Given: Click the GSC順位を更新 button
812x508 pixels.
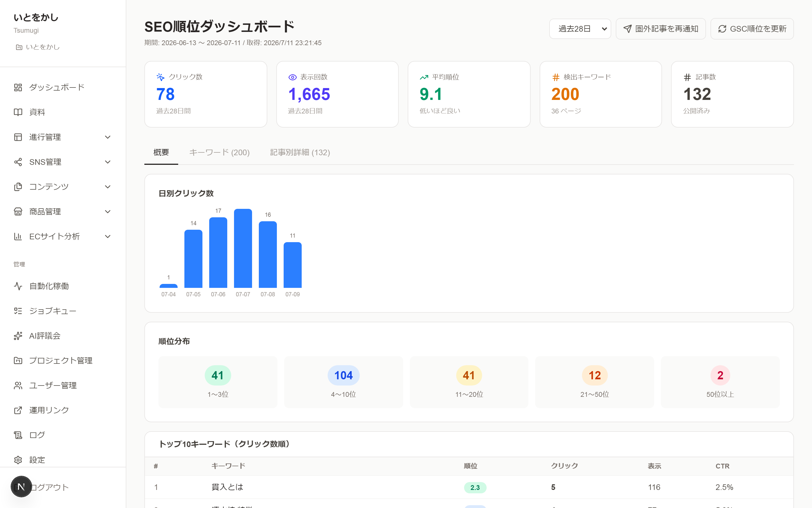Looking at the screenshot, I should [x=752, y=29].
